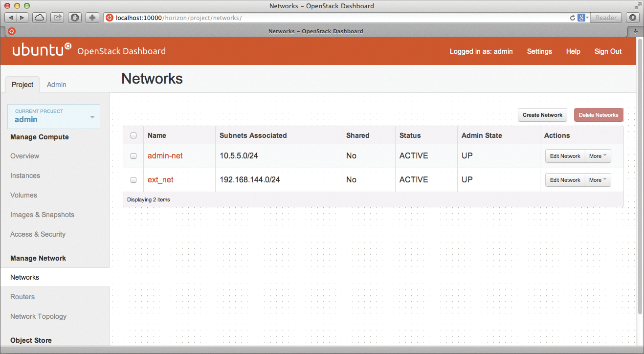Image resolution: width=644 pixels, height=354 pixels.
Task: Click the reload icon in the address bar
Action: coord(572,17)
